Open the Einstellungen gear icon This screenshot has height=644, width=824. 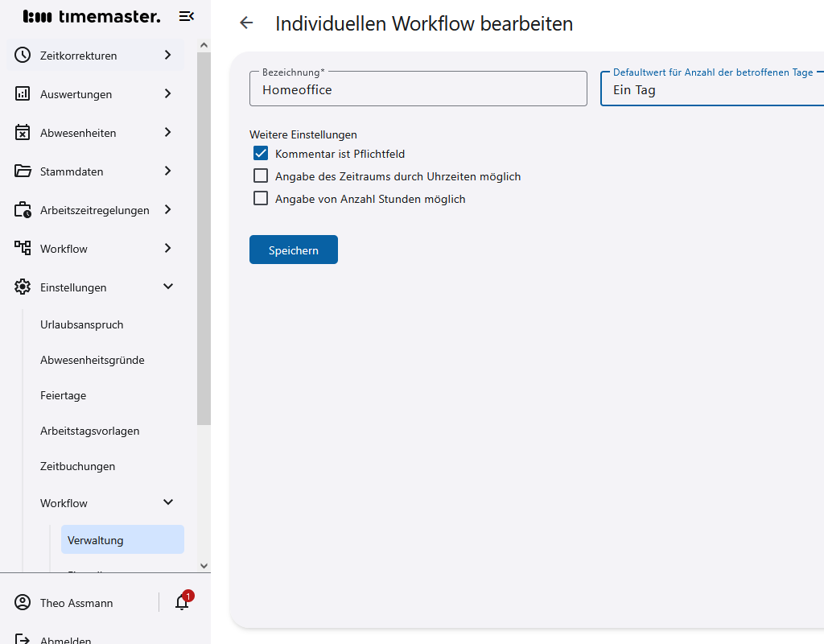pos(22,287)
